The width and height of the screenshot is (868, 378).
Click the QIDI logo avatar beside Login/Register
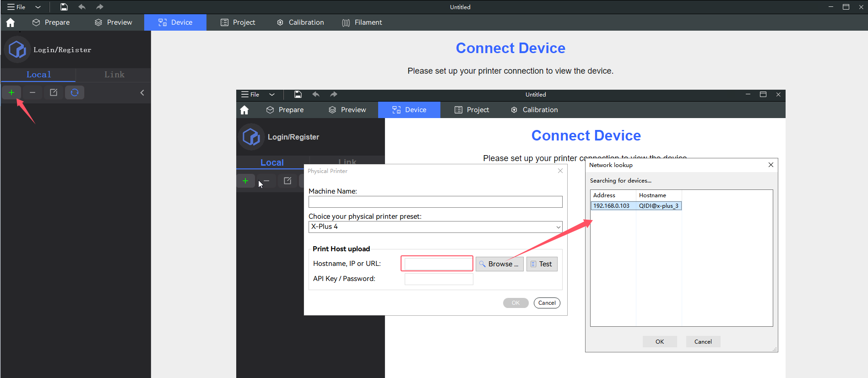17,49
